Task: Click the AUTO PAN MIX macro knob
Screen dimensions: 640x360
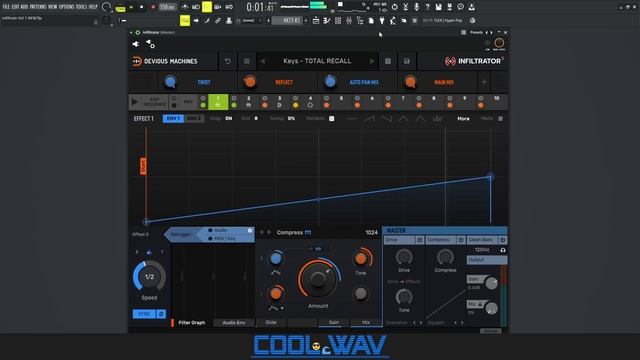Action: pos(330,82)
